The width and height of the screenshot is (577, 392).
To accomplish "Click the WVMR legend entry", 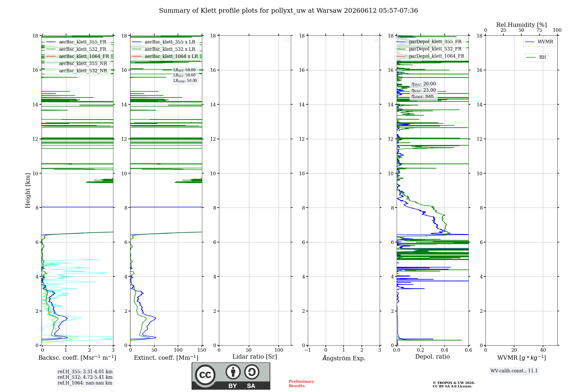I will pos(539,42).
